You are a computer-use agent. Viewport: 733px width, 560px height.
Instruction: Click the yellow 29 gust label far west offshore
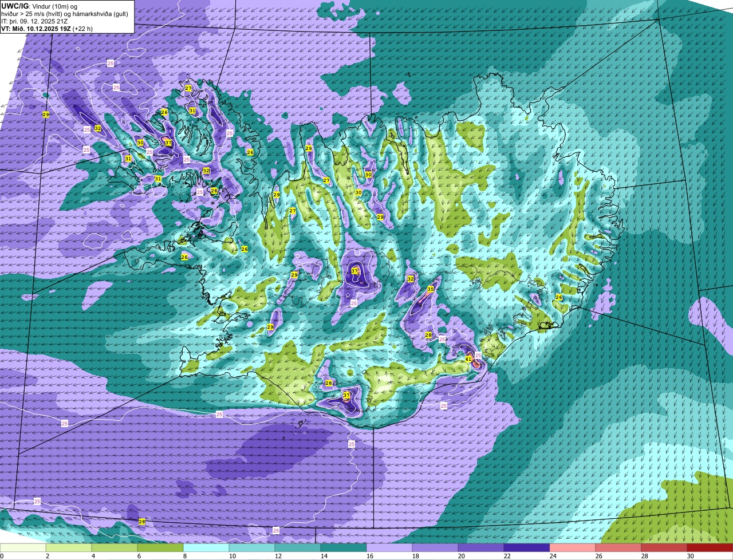[x=46, y=115]
